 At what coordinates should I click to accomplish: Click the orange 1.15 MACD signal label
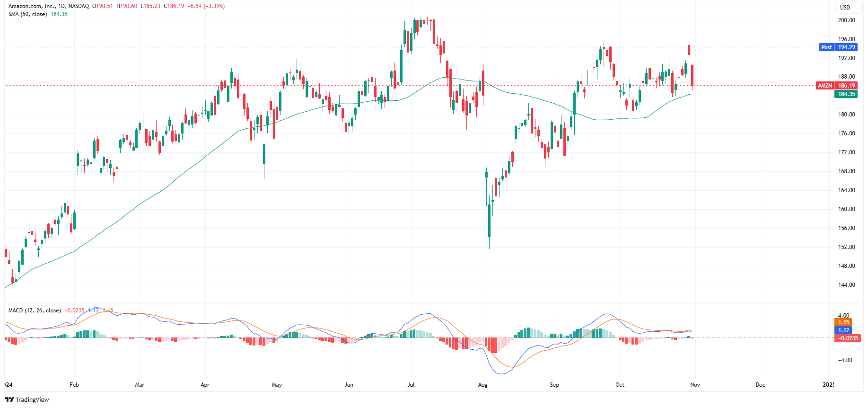coord(843,322)
